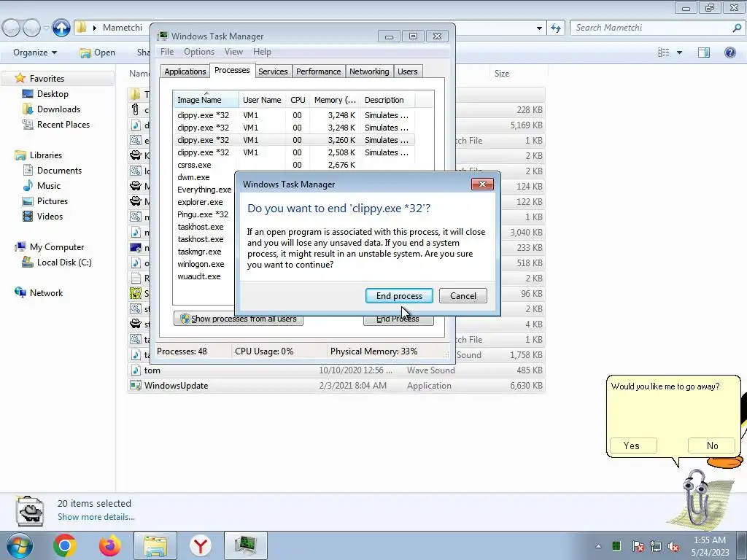The image size is (747, 560).
Task: Show hidden tray icons arrow
Action: pyautogui.click(x=598, y=546)
